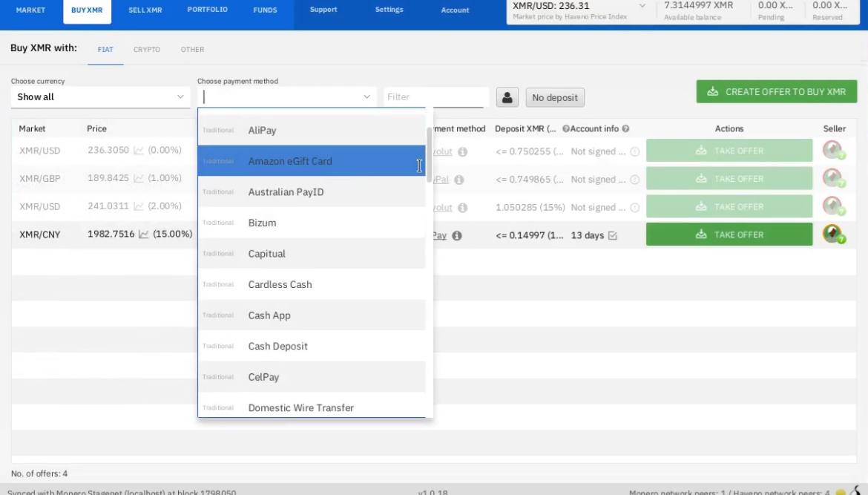Take the XMR/CNY offer
Image resolution: width=868 pixels, height=495 pixels.
729,235
